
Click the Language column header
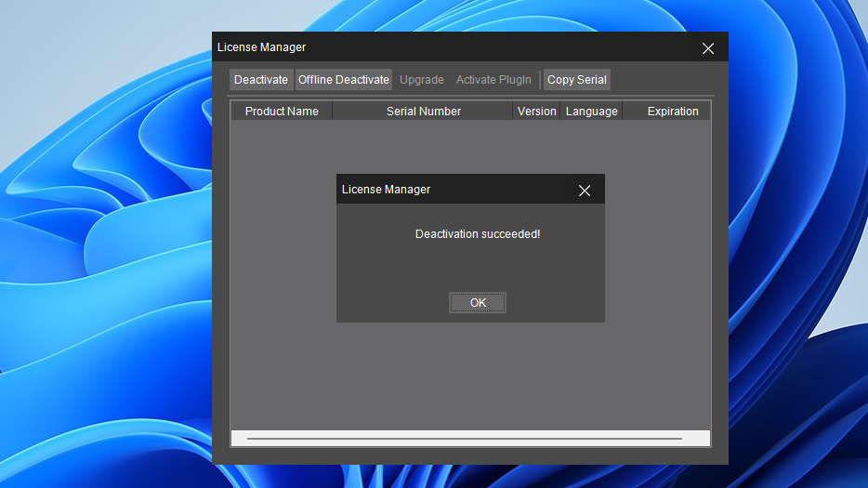pyautogui.click(x=592, y=112)
